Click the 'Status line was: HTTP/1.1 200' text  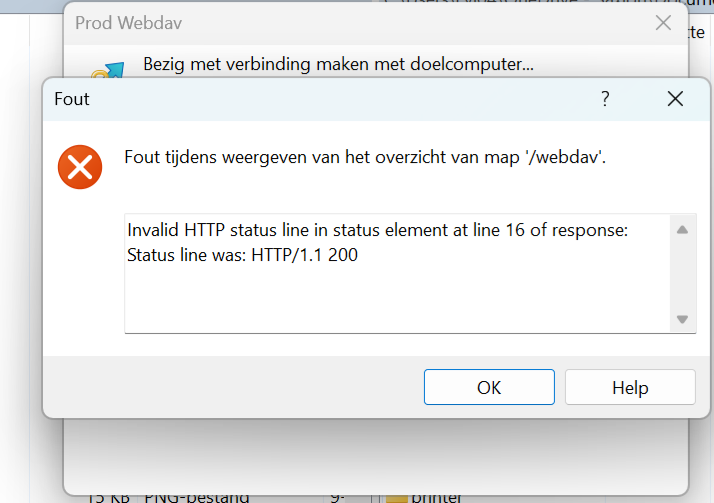(242, 255)
